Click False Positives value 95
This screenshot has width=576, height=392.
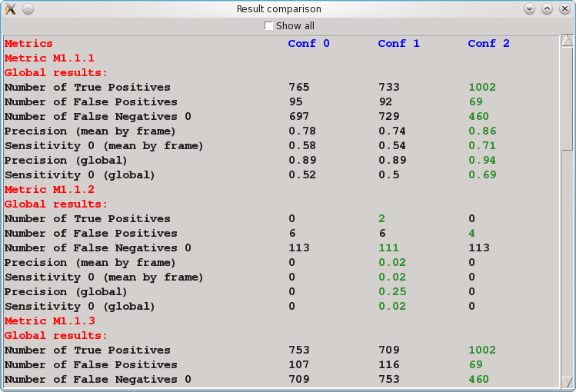(x=296, y=101)
